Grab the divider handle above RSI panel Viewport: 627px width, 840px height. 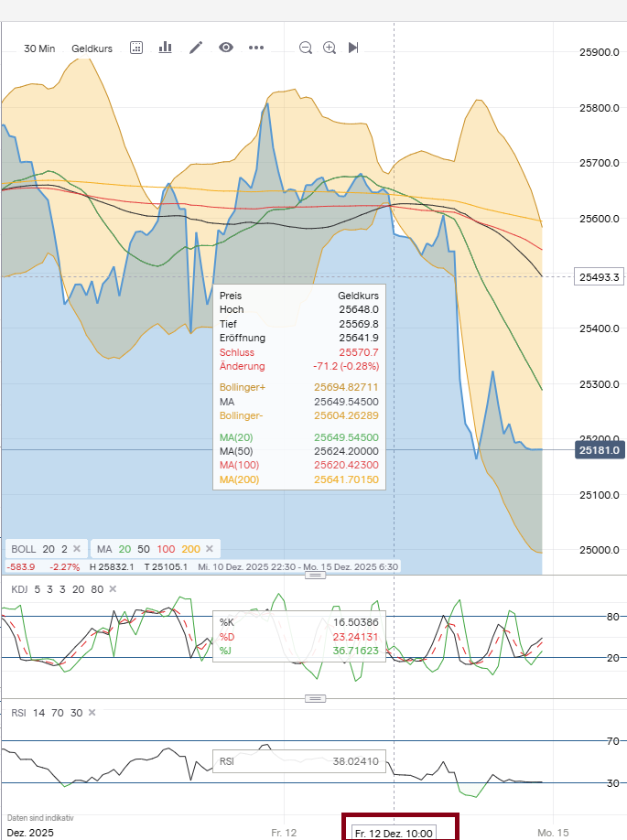[315, 698]
